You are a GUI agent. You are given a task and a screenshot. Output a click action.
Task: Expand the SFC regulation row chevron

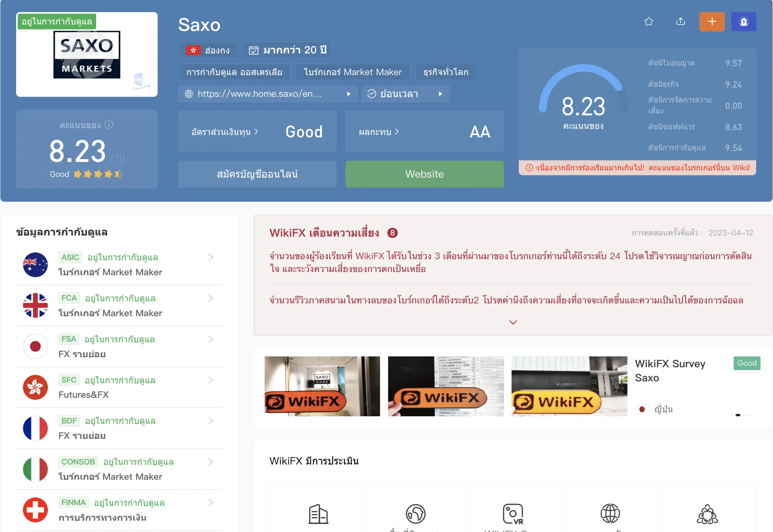tap(210, 380)
